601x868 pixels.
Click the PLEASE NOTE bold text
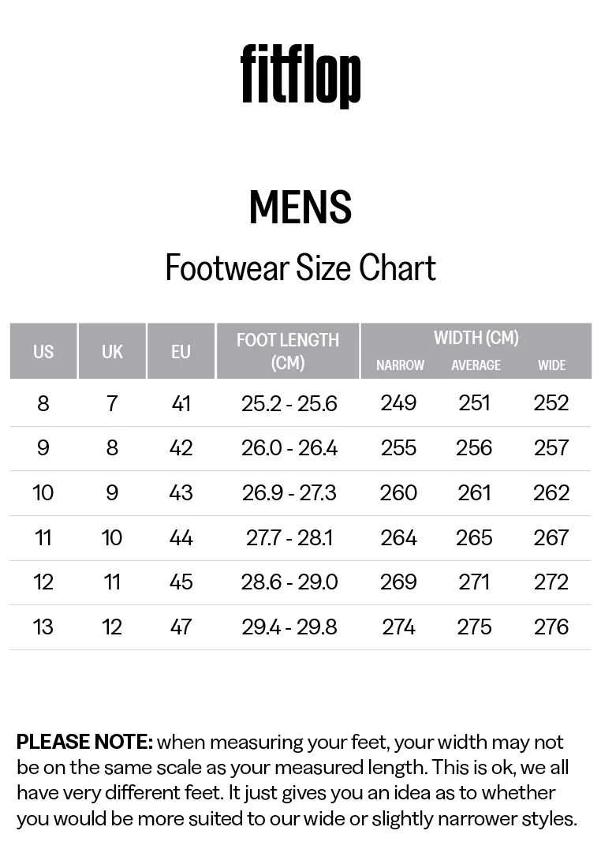pyautogui.click(x=84, y=742)
